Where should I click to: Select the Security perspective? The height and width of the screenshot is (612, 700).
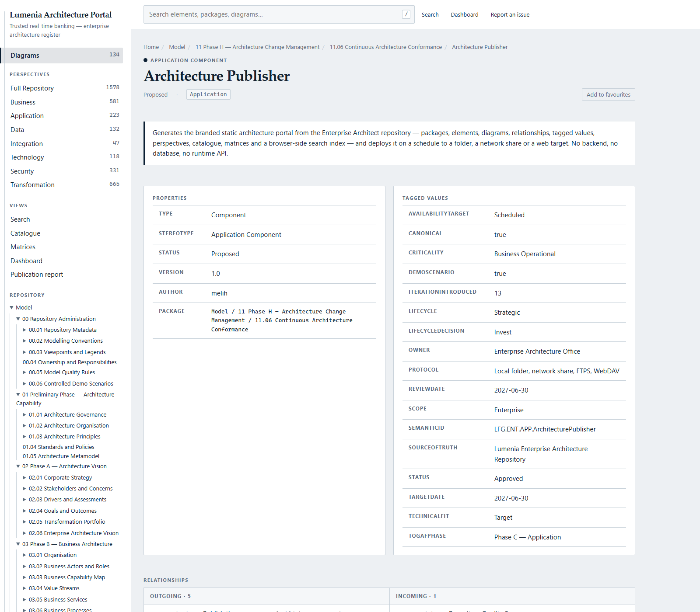click(x=64, y=171)
